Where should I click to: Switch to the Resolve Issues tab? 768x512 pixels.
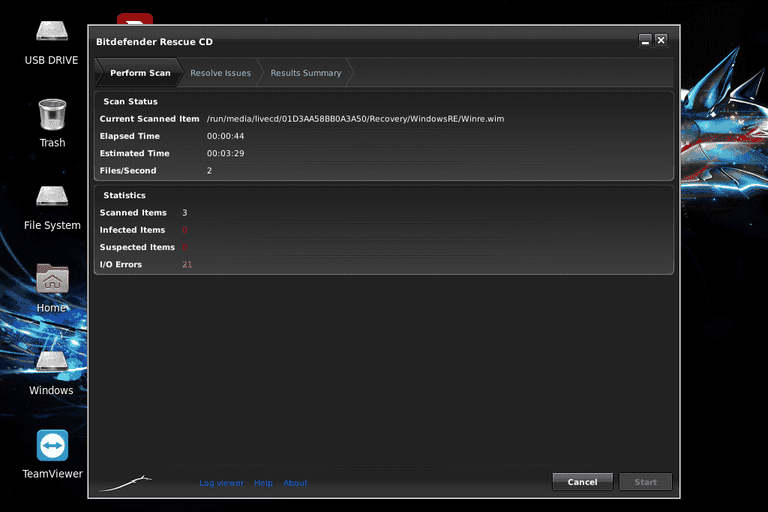coord(220,73)
